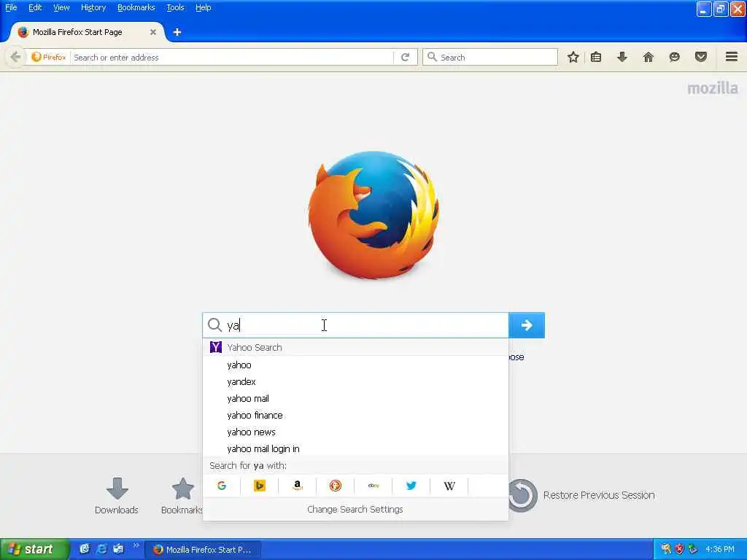Click the start page search field
This screenshot has width=747, height=560.
pyautogui.click(x=356, y=325)
